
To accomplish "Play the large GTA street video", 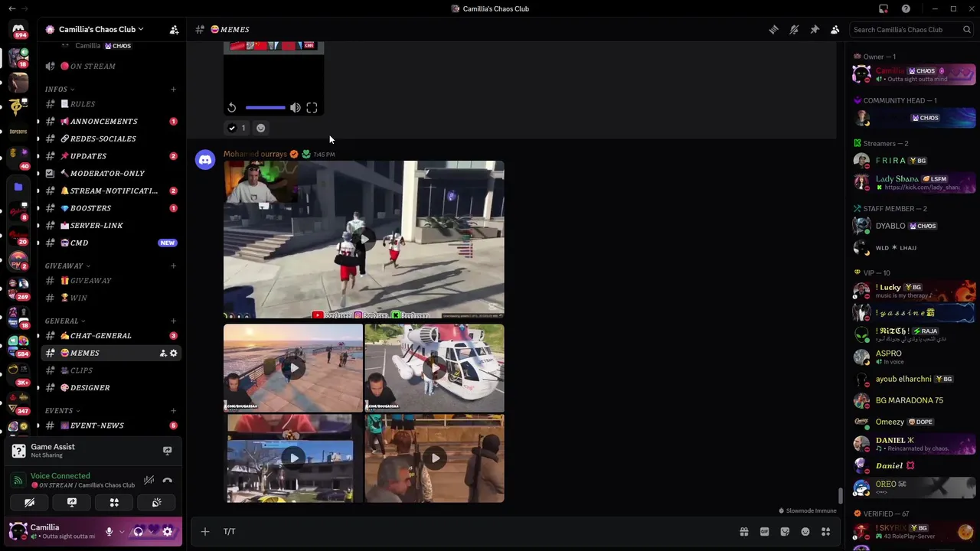I will tap(364, 240).
